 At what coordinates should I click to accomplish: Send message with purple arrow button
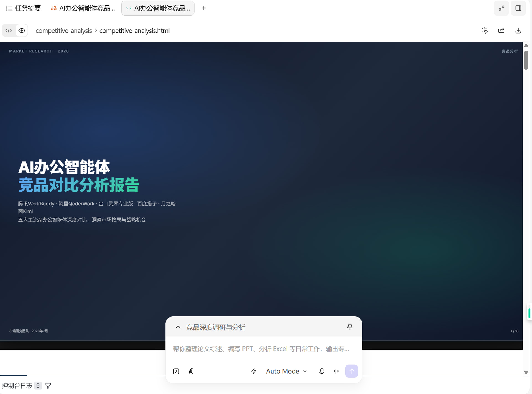[x=351, y=371]
